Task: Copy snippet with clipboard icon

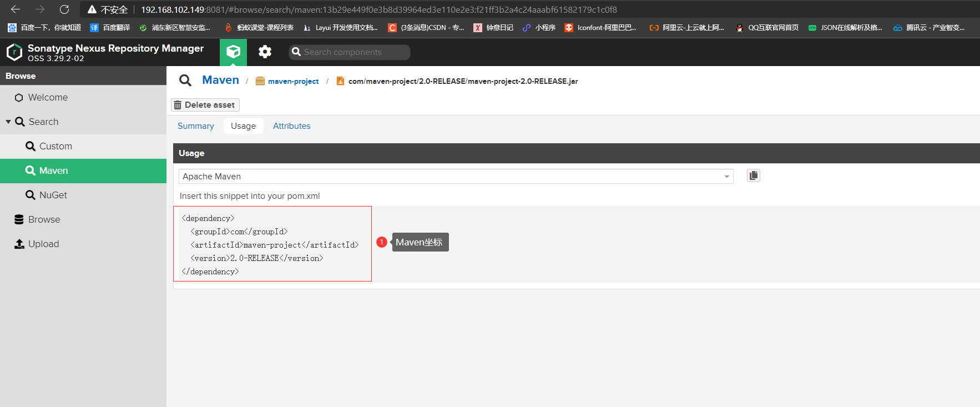Action: click(753, 175)
